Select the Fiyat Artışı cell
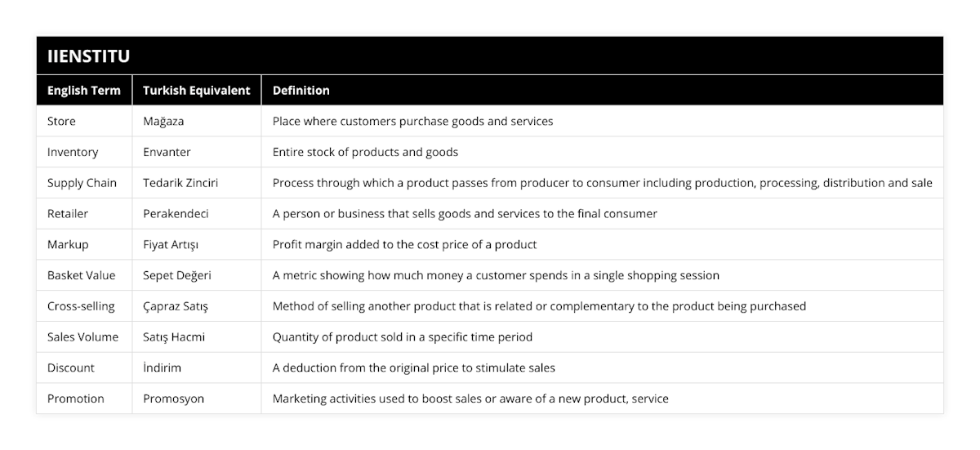 (170, 244)
